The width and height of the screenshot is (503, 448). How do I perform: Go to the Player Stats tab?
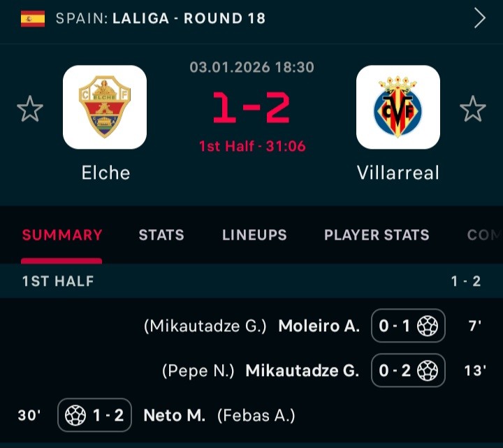click(377, 236)
